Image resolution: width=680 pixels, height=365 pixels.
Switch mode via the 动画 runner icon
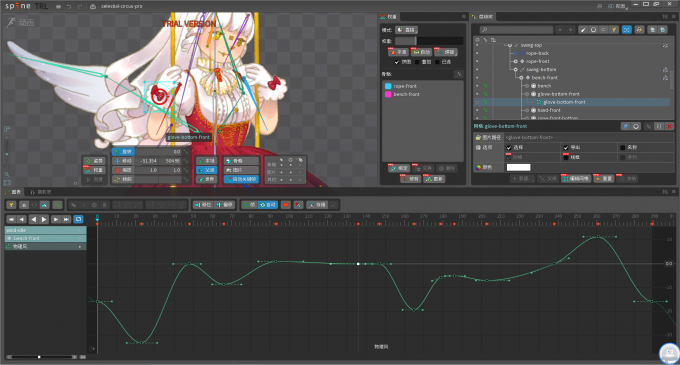tap(11, 22)
